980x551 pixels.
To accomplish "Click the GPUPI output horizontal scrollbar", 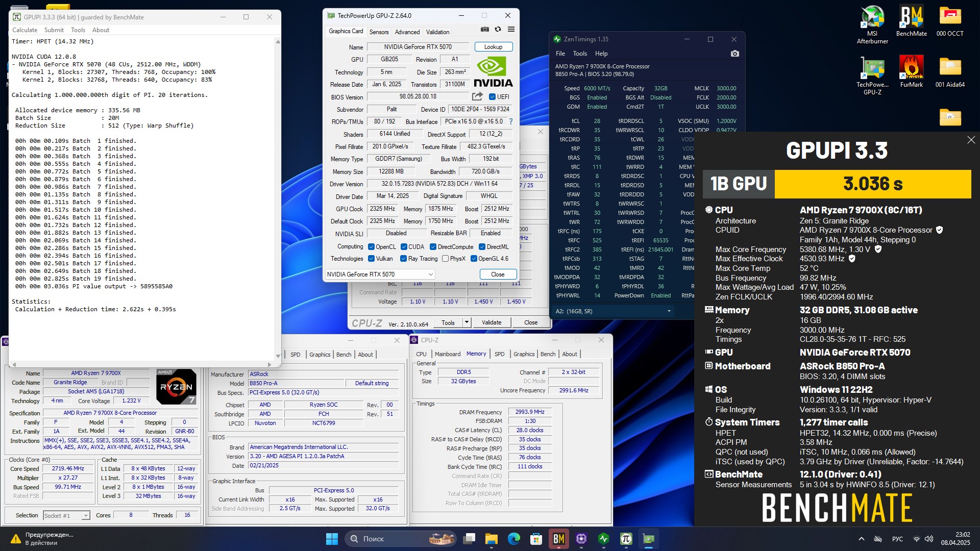I will click(x=142, y=364).
